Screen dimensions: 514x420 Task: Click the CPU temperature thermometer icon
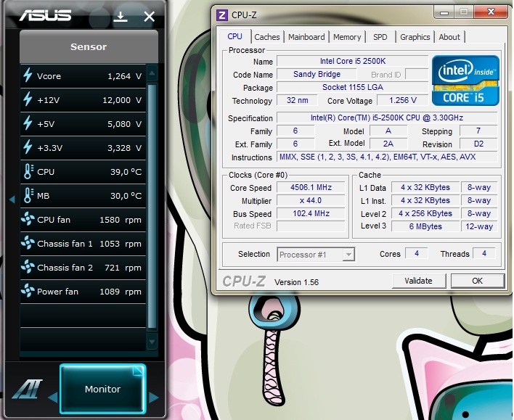pos(28,171)
